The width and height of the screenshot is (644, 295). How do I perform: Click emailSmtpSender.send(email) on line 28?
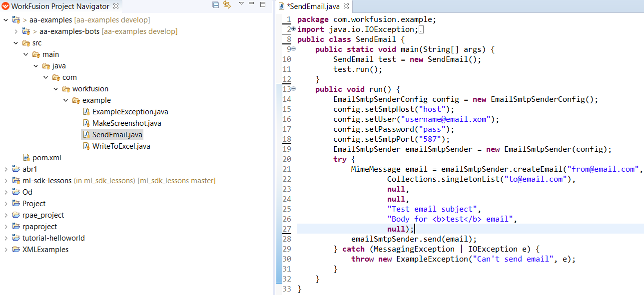pyautogui.click(x=414, y=239)
